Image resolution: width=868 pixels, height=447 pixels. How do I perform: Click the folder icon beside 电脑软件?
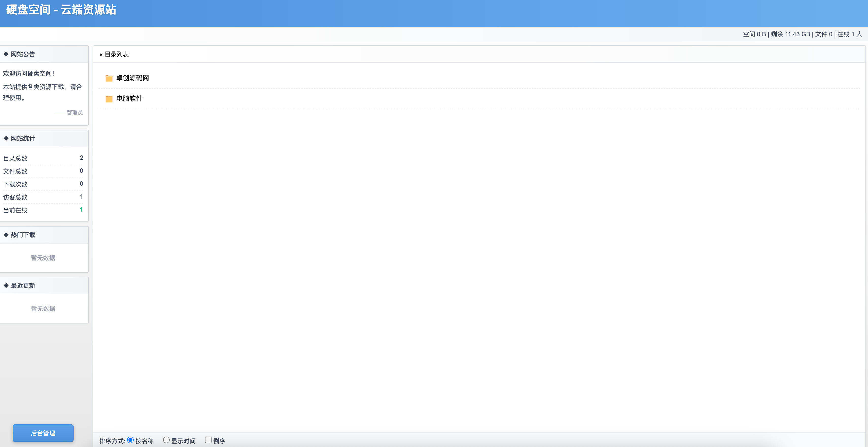tap(109, 99)
